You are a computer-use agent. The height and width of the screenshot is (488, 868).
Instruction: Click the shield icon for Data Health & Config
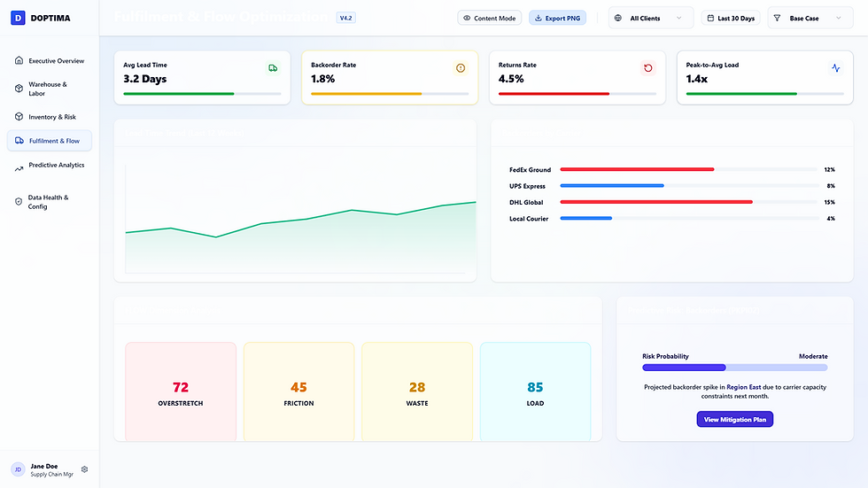pyautogui.click(x=19, y=202)
